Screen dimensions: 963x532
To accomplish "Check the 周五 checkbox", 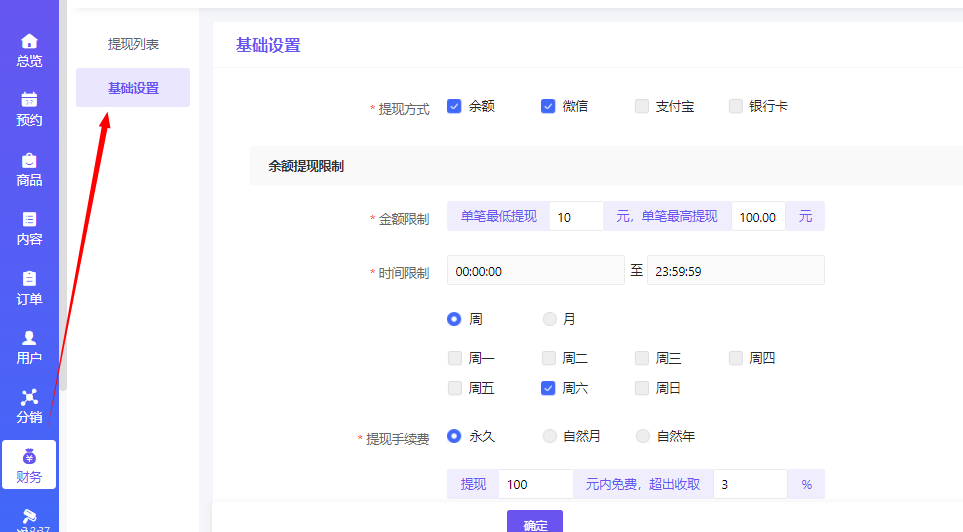I will (x=454, y=388).
